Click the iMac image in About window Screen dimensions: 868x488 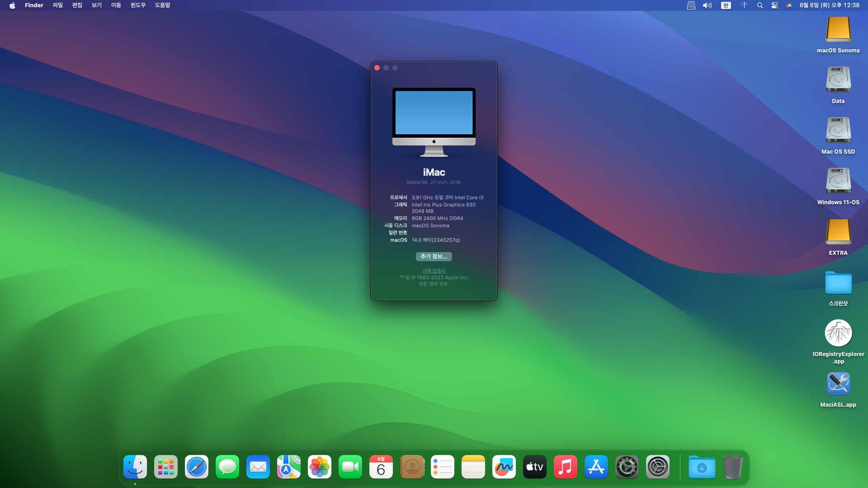[x=434, y=122]
